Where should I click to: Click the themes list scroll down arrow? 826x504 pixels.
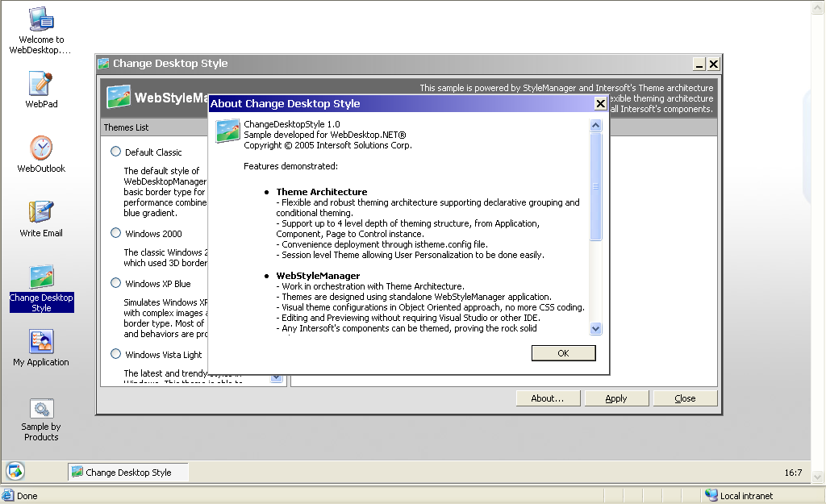click(x=276, y=377)
